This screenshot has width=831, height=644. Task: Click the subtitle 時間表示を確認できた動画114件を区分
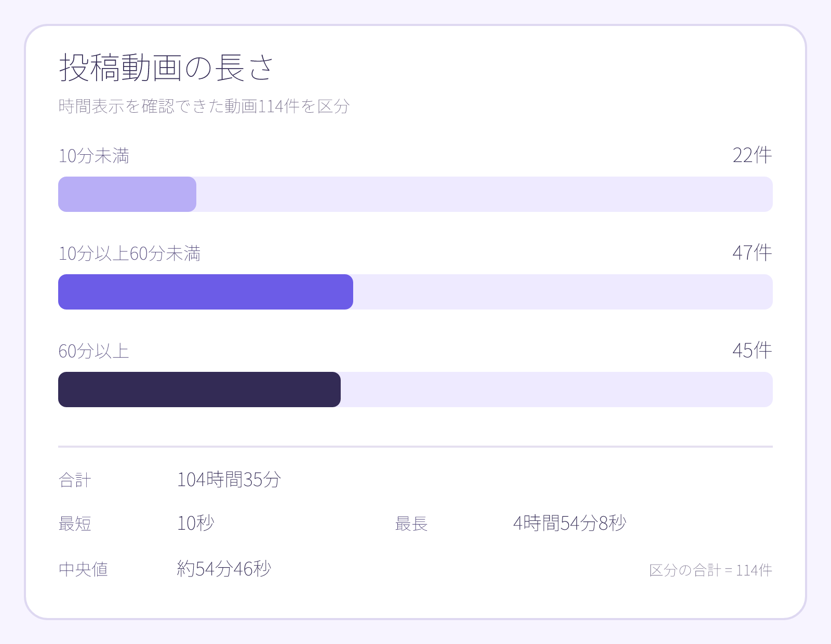click(204, 106)
